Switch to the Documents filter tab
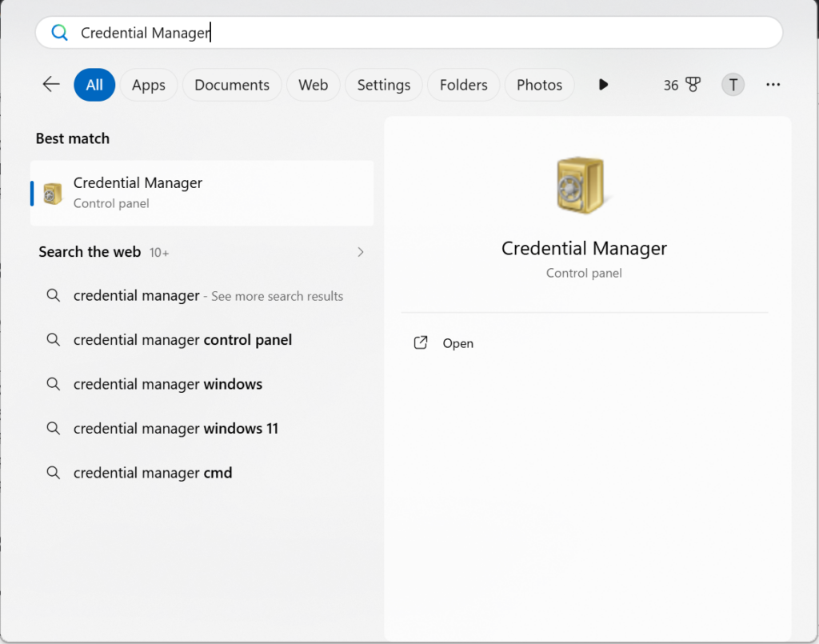The width and height of the screenshot is (819, 644). [232, 85]
